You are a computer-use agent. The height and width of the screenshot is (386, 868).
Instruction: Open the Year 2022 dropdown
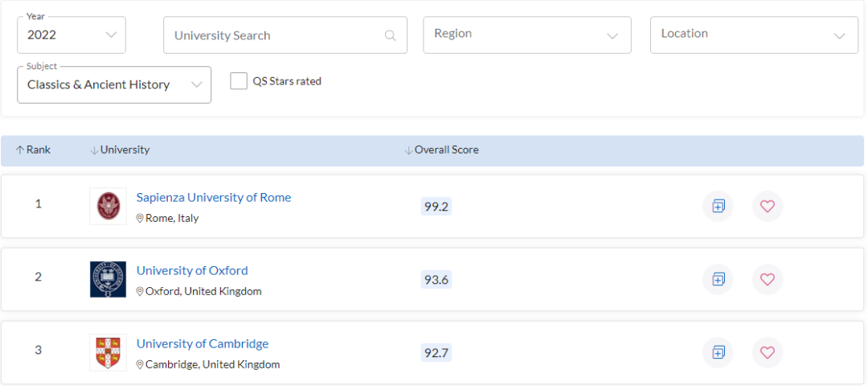(72, 35)
